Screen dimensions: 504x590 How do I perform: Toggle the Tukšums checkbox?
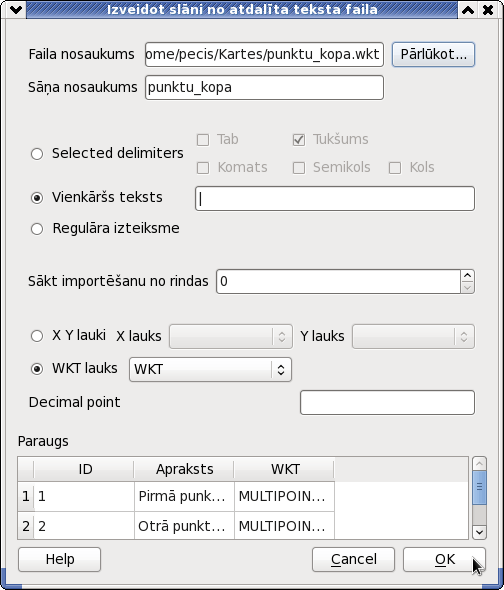[x=299, y=140]
